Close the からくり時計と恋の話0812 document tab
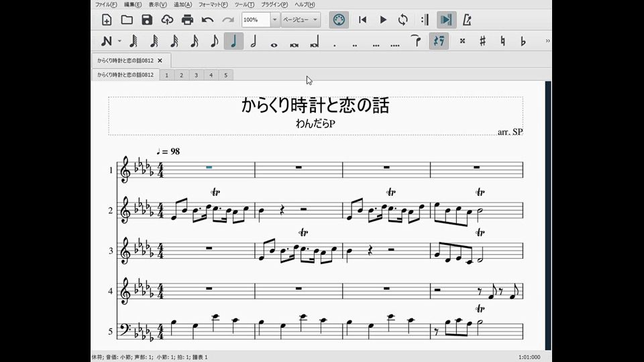 [x=160, y=60]
